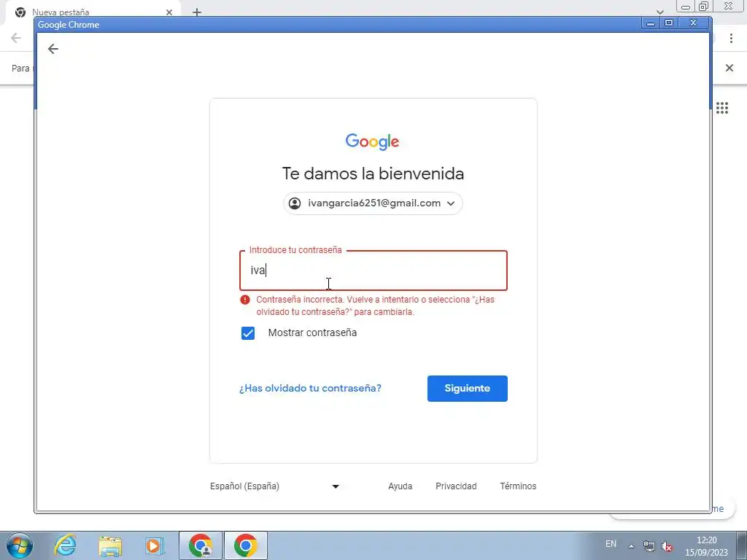Open the ¿Has olvidado tu contraseña? link

point(310,388)
